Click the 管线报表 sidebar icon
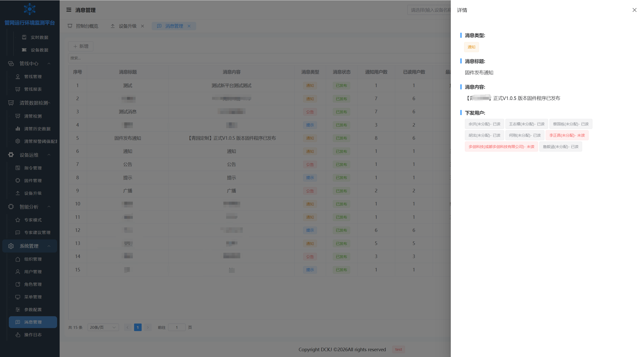The height and width of the screenshot is (357, 644). coord(18,89)
